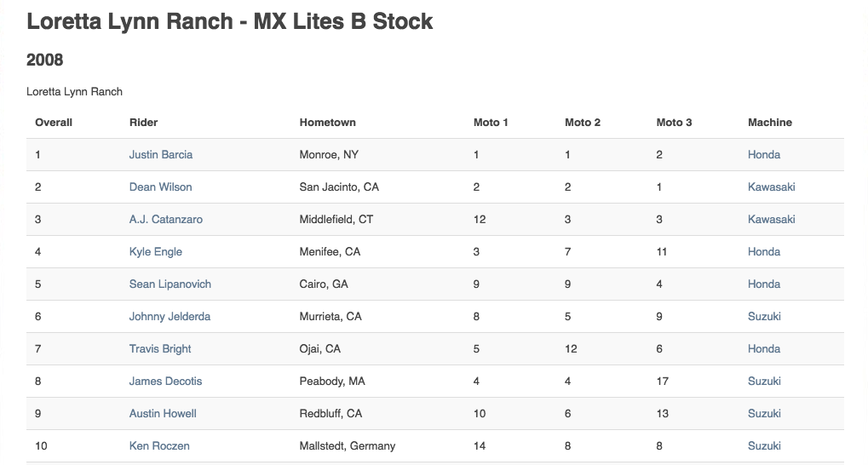This screenshot has height=465, width=868.
Task: Select Sean Lipanovich rider link
Action: click(170, 284)
